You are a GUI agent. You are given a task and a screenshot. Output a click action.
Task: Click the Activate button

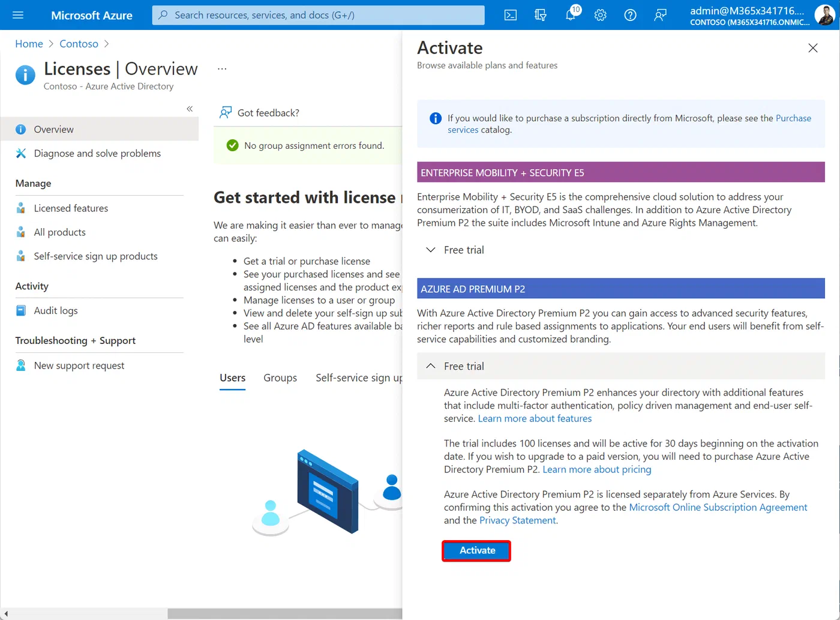[477, 550]
